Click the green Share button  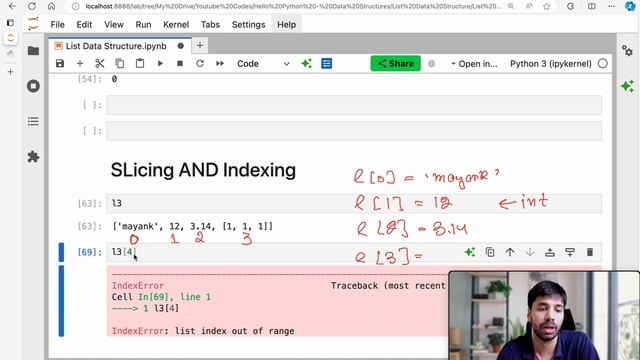click(x=396, y=64)
